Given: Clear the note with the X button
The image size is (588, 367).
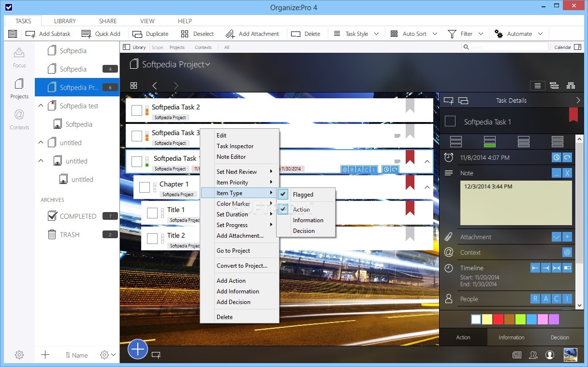Looking at the screenshot, I should [x=567, y=173].
